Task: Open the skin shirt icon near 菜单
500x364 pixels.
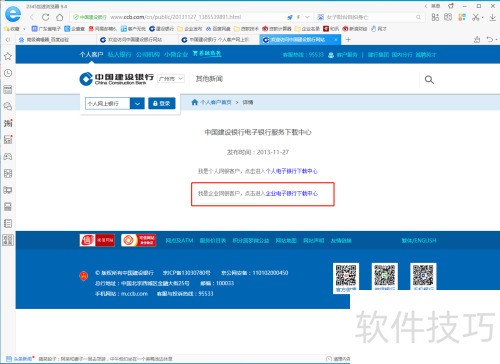Action: (x=451, y=6)
